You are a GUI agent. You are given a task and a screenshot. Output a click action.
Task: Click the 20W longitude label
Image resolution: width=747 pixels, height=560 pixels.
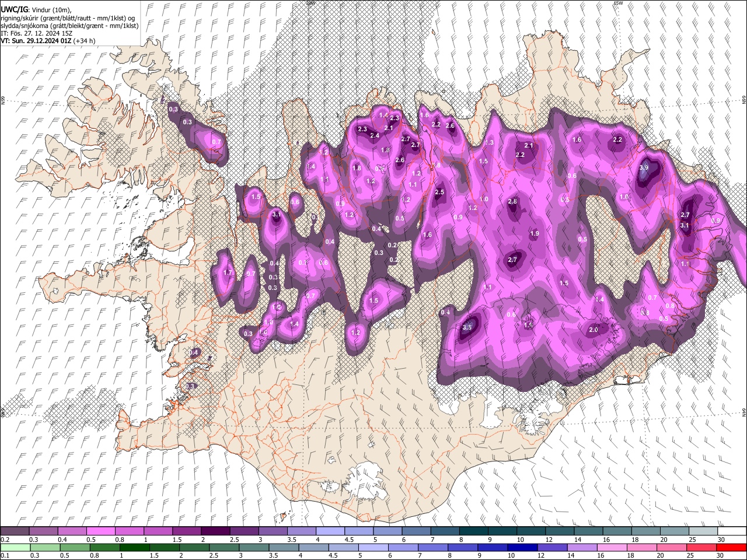point(310,3)
